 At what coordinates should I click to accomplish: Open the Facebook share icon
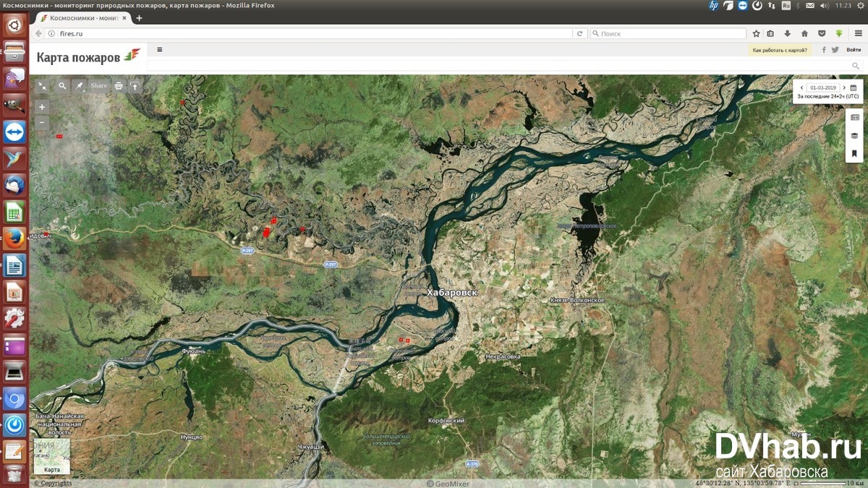pyautogui.click(x=824, y=50)
